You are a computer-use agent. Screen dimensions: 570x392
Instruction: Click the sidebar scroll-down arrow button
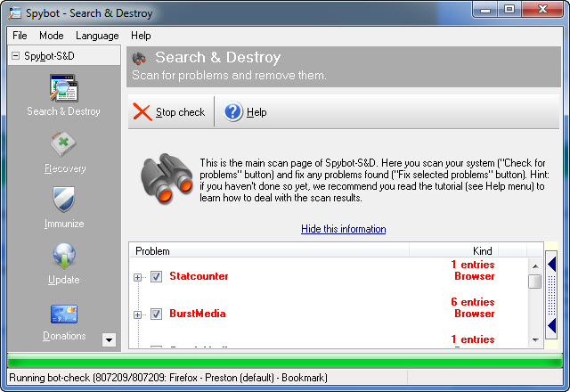coord(109,340)
